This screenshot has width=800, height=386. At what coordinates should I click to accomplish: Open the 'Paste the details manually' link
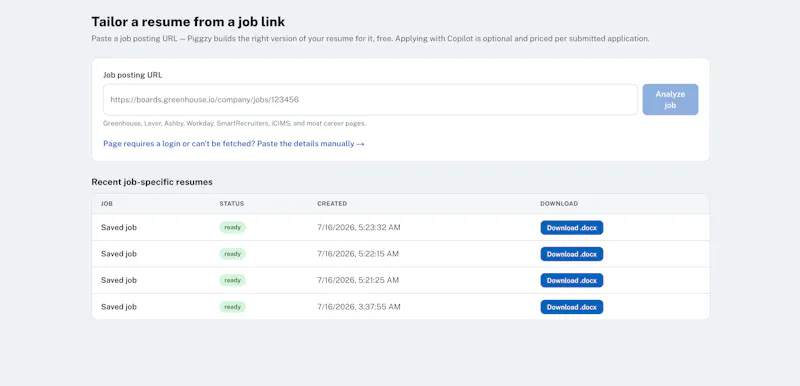pos(234,144)
